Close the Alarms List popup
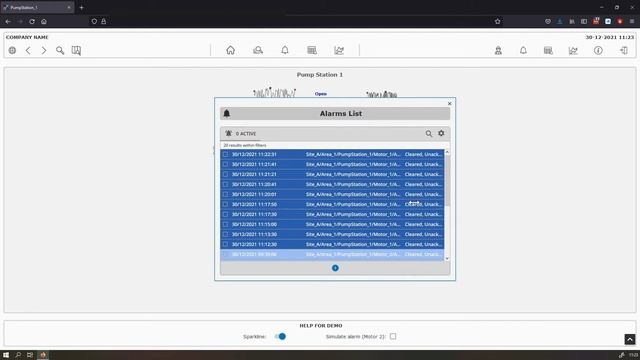This screenshot has width=640, height=360. click(x=449, y=104)
